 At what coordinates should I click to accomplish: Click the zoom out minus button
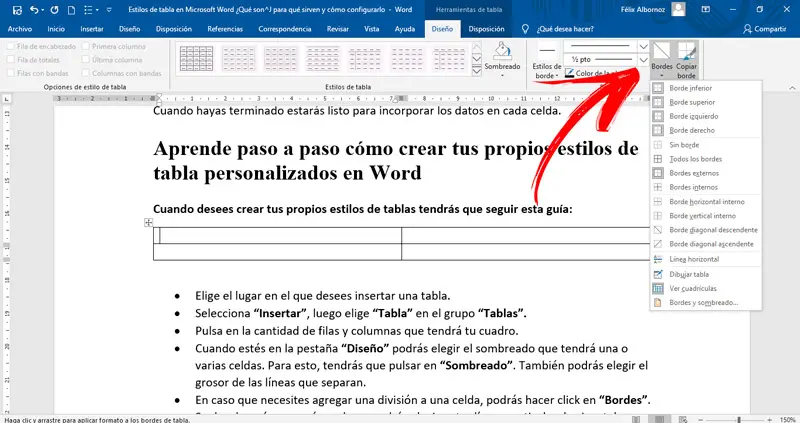click(701, 419)
